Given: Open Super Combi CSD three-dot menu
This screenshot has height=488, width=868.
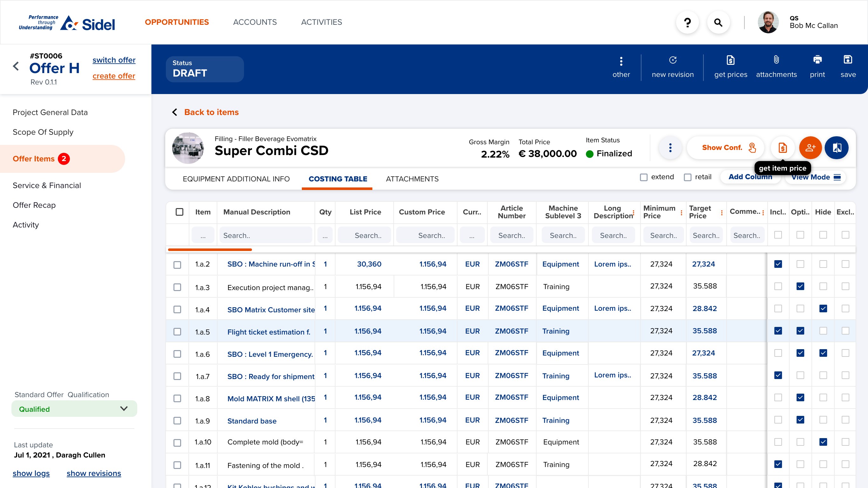Looking at the screenshot, I should coord(670,148).
